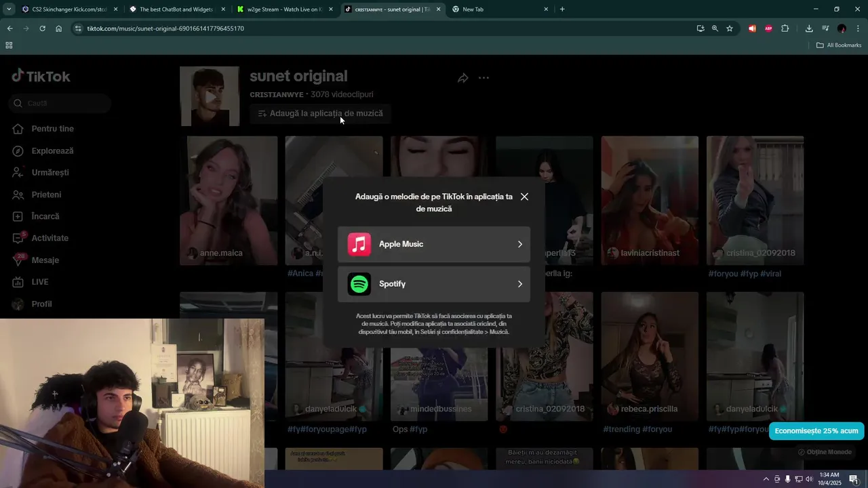
Task: Expand the Spotify row chevron
Action: click(520, 284)
